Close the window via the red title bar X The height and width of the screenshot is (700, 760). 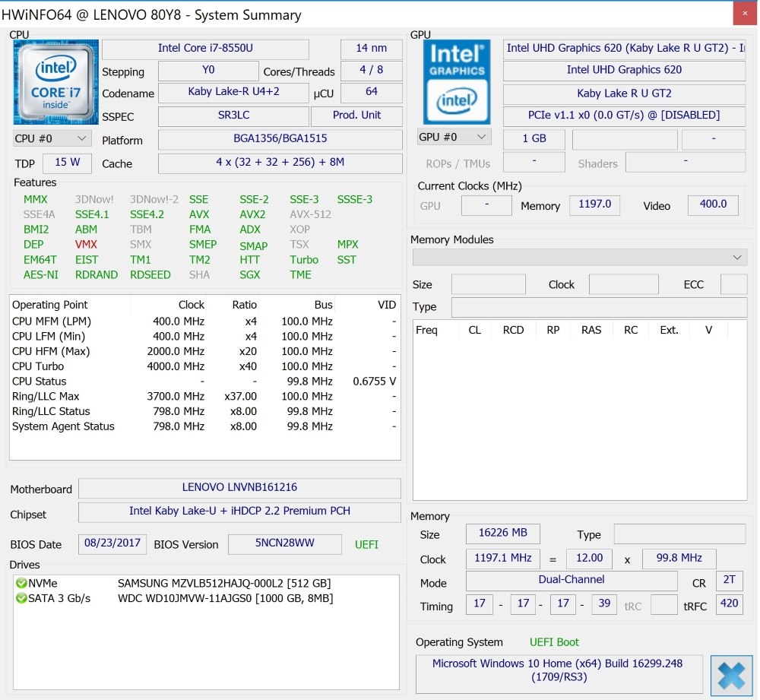745,13
